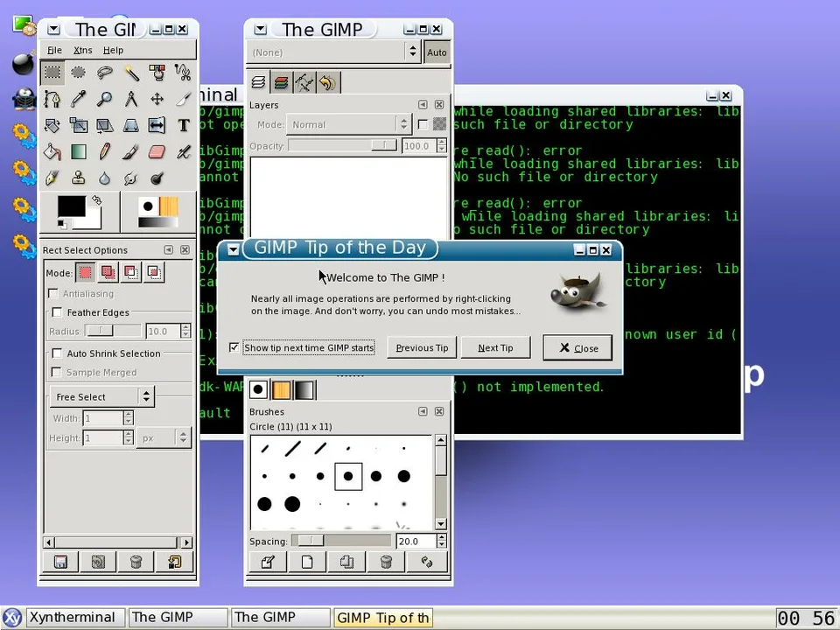Pick the Measure compass tool
Image resolution: width=840 pixels, height=630 pixels.
(130, 99)
